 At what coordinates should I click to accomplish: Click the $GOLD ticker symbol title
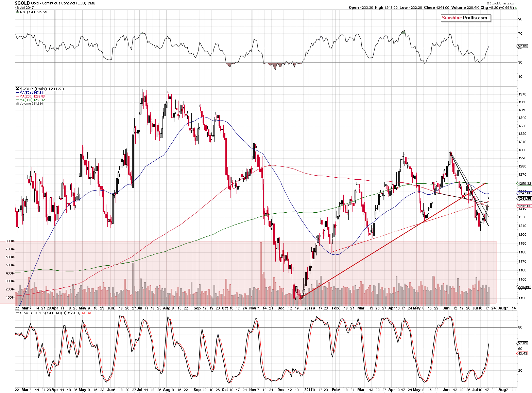point(22,3)
